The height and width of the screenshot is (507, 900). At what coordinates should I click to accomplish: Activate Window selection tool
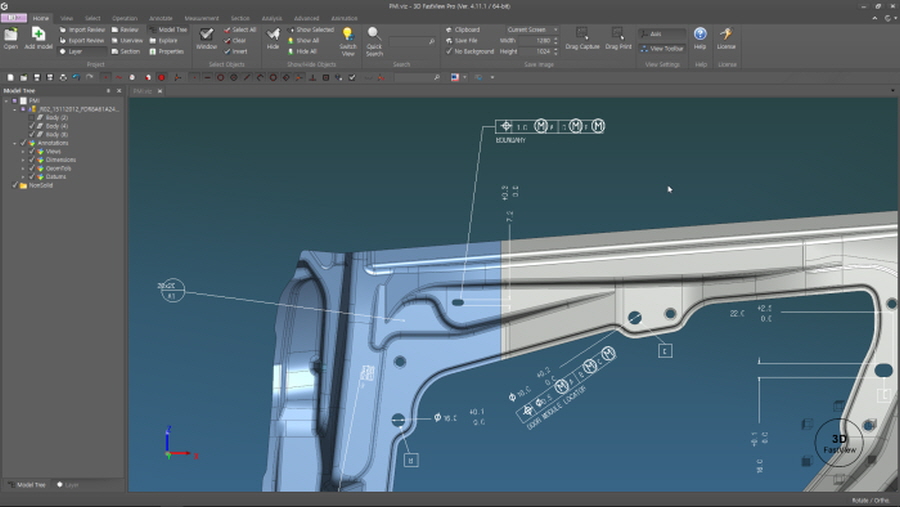206,38
